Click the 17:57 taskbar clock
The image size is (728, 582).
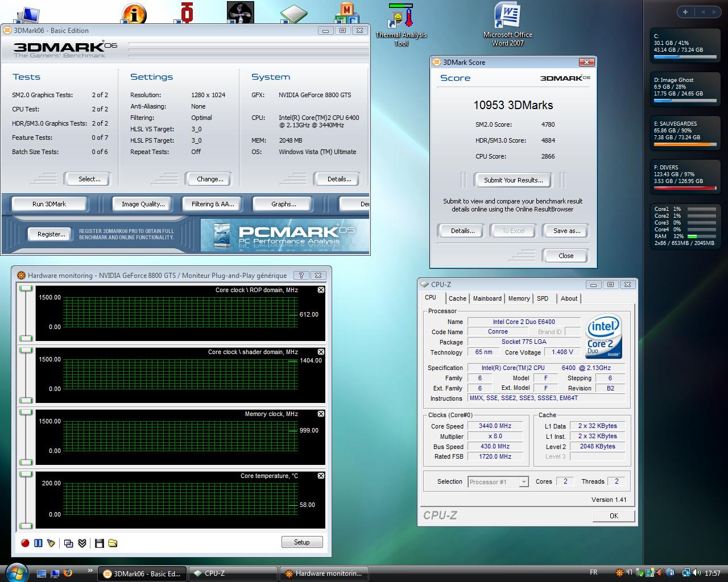[713, 573]
